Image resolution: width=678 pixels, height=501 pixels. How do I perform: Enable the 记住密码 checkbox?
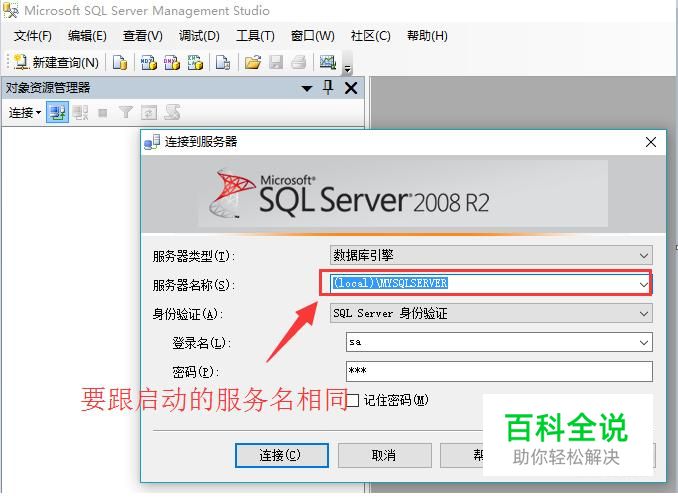pos(353,400)
